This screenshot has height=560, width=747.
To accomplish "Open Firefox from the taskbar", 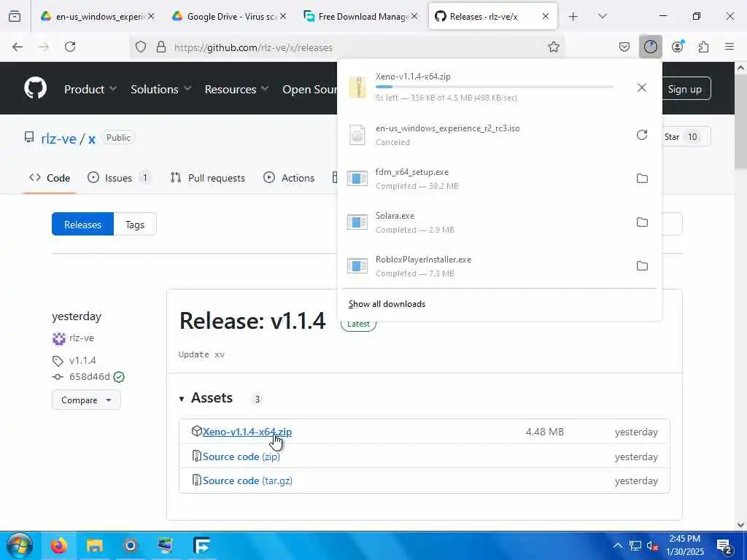I will 59,545.
